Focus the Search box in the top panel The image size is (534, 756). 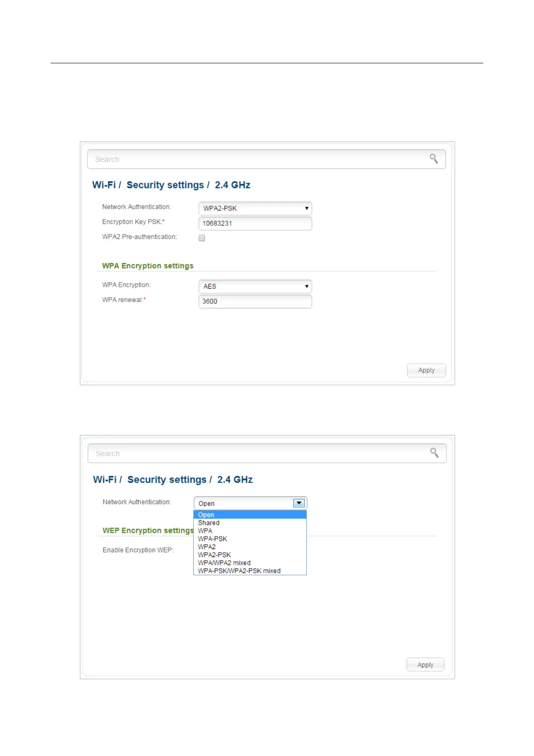click(256, 159)
